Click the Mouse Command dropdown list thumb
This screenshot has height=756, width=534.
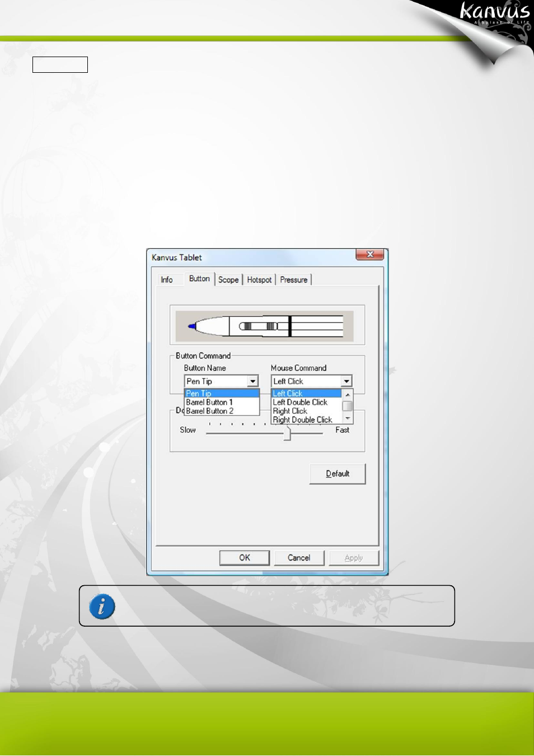click(x=348, y=406)
